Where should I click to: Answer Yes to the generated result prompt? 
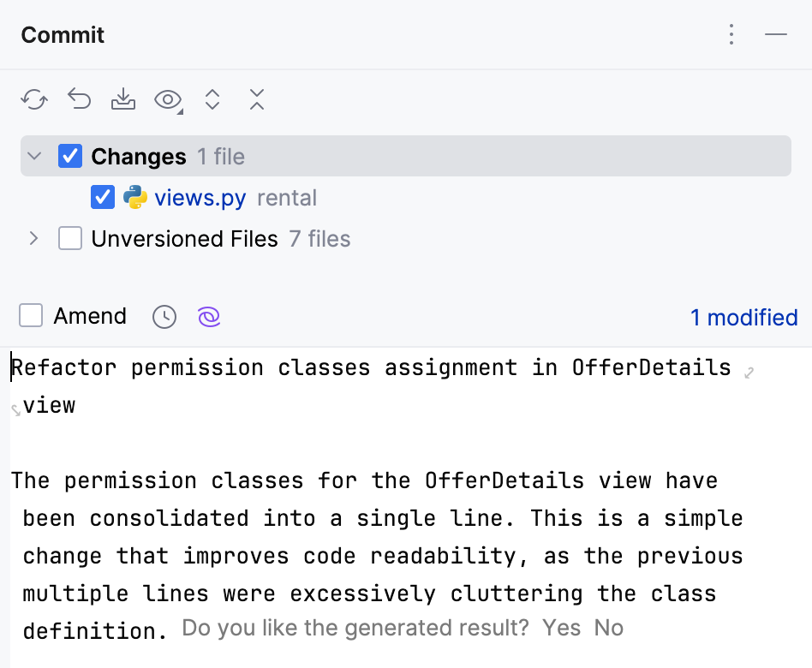(562, 628)
